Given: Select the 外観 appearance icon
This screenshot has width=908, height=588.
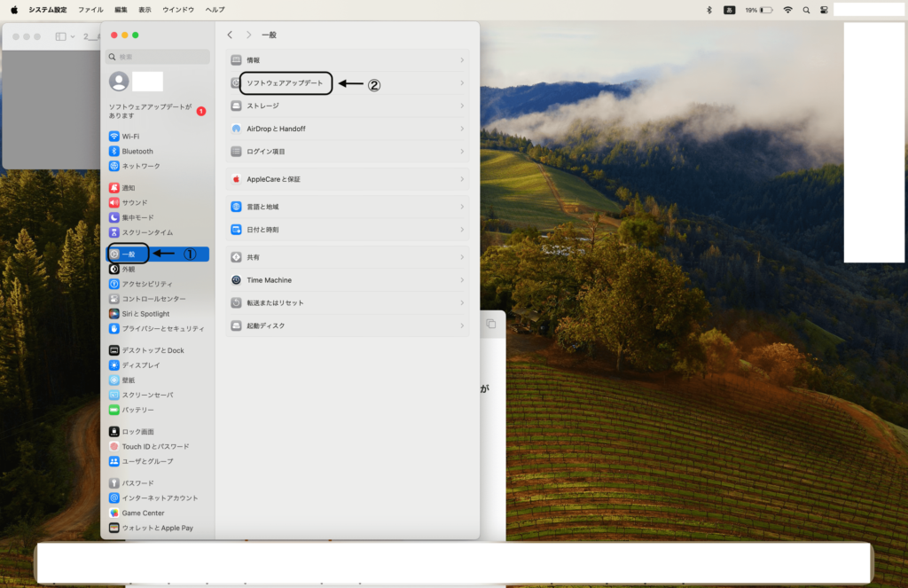Looking at the screenshot, I should (x=114, y=270).
